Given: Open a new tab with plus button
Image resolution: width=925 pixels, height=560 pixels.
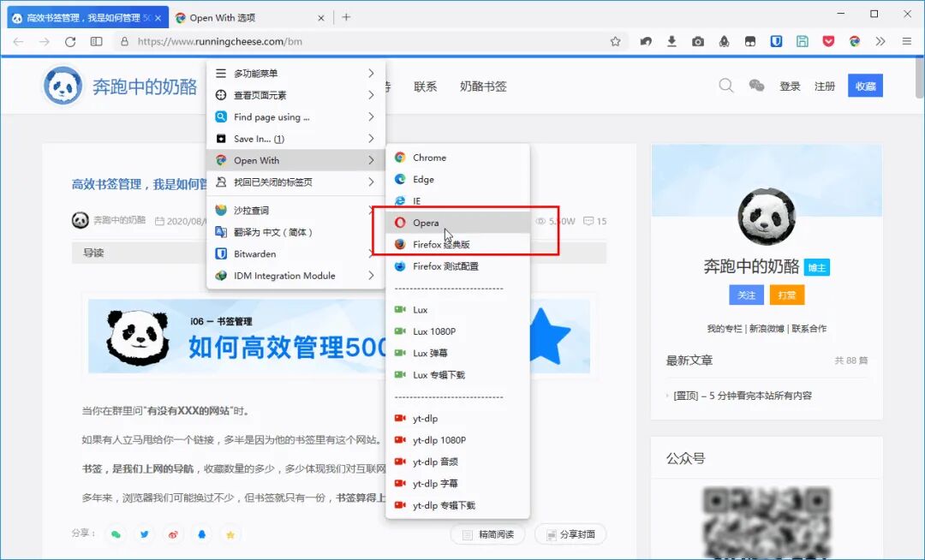Looking at the screenshot, I should point(346,18).
